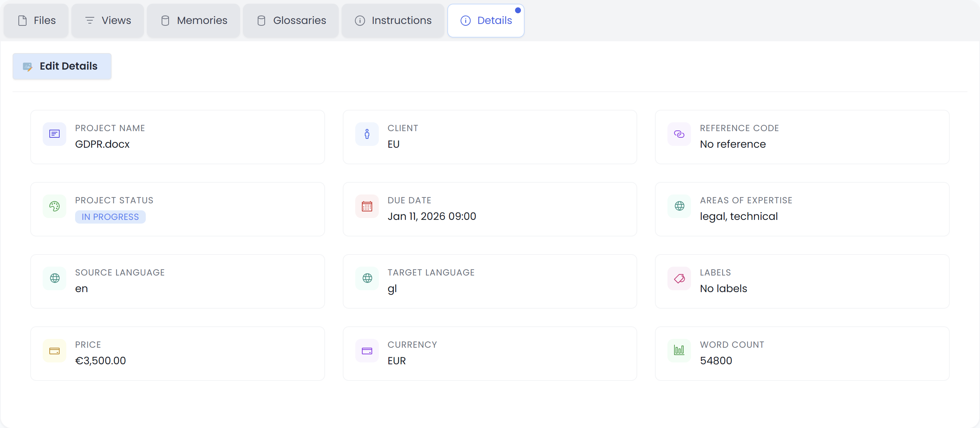Click the Areas of Expertise globe icon
Viewport: 980px width, 428px height.
pyautogui.click(x=679, y=206)
